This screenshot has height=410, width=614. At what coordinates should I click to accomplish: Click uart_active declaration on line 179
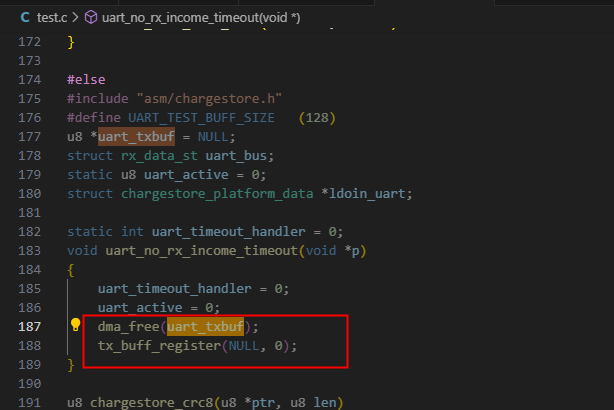click(186, 175)
